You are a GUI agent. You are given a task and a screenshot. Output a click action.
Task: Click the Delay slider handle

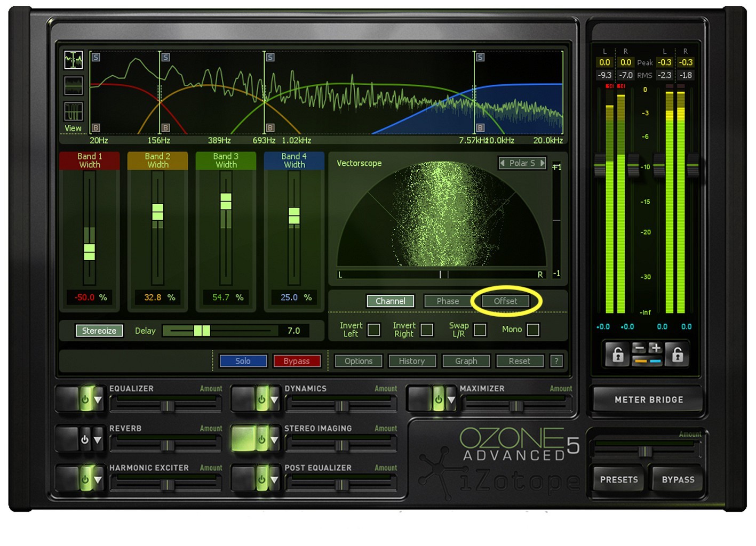(202, 331)
